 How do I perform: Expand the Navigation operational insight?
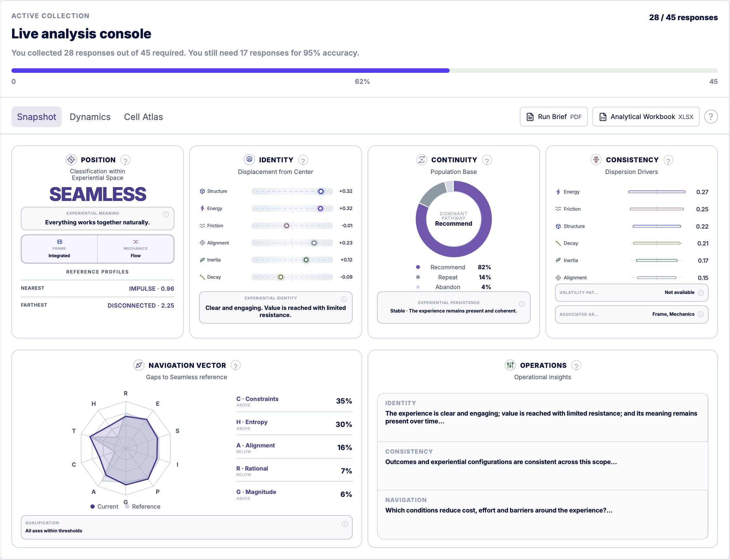(542, 514)
